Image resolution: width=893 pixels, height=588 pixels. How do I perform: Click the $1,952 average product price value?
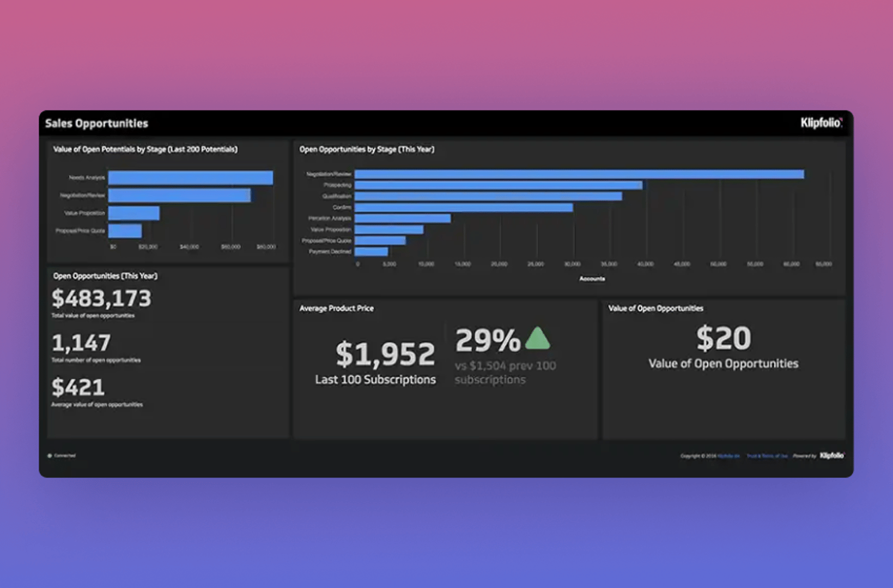[385, 354]
